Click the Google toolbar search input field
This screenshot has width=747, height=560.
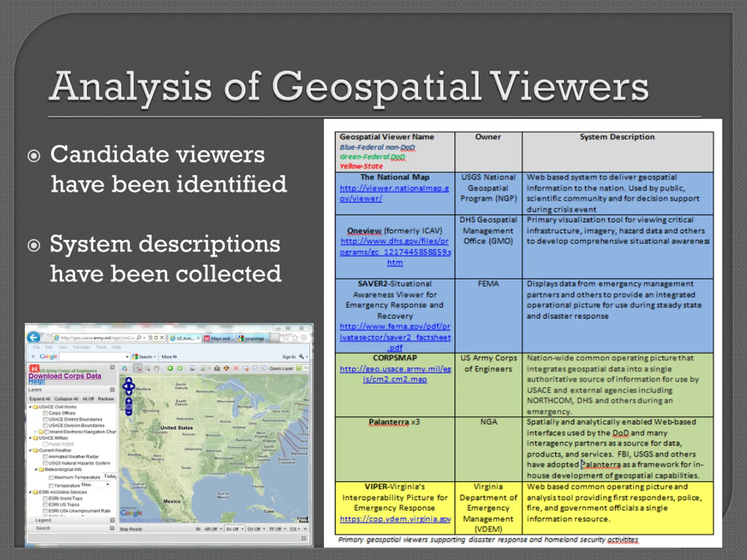95,356
